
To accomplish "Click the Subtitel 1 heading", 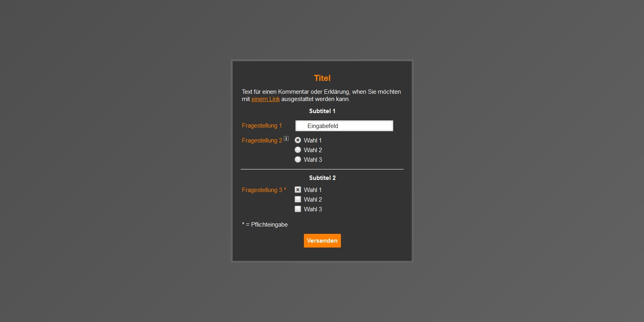I will click(x=322, y=111).
